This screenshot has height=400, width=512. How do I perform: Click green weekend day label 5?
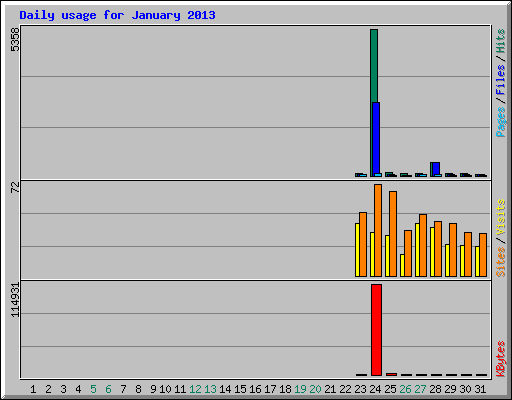click(x=93, y=389)
